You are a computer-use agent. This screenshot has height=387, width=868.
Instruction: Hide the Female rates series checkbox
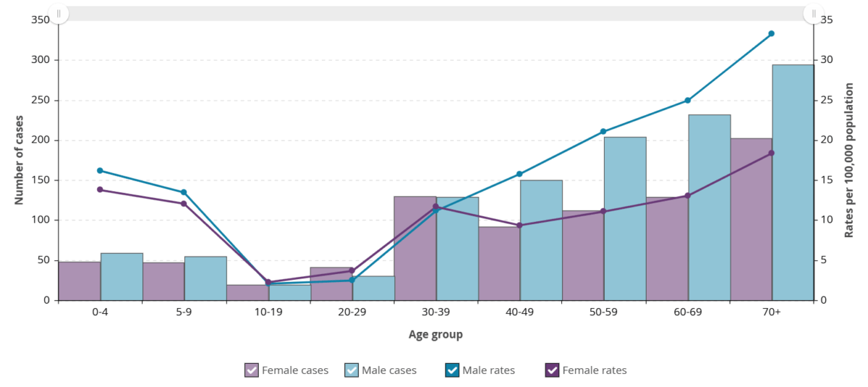click(552, 370)
